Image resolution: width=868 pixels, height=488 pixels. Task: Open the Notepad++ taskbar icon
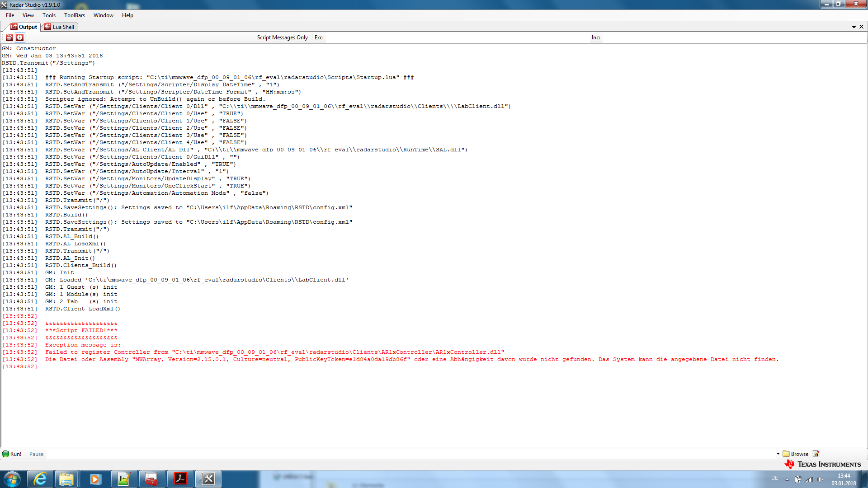124,479
